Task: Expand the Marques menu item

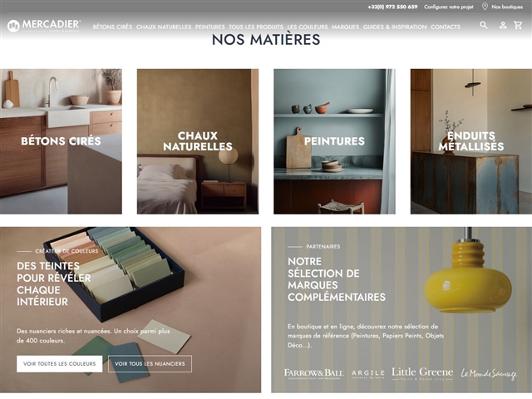Action: (x=345, y=27)
